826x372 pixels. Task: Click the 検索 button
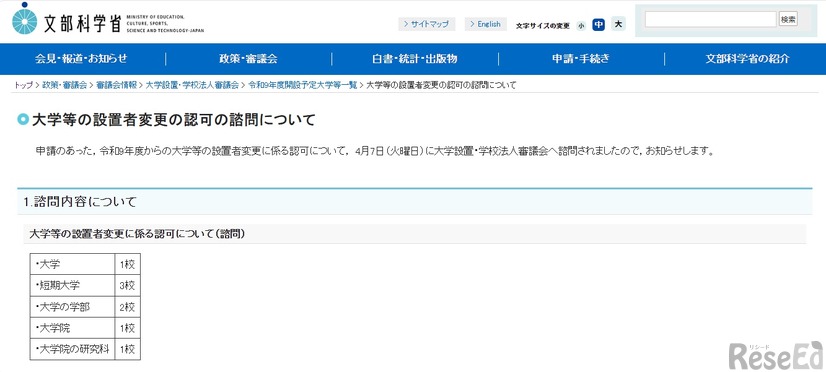coord(788,19)
